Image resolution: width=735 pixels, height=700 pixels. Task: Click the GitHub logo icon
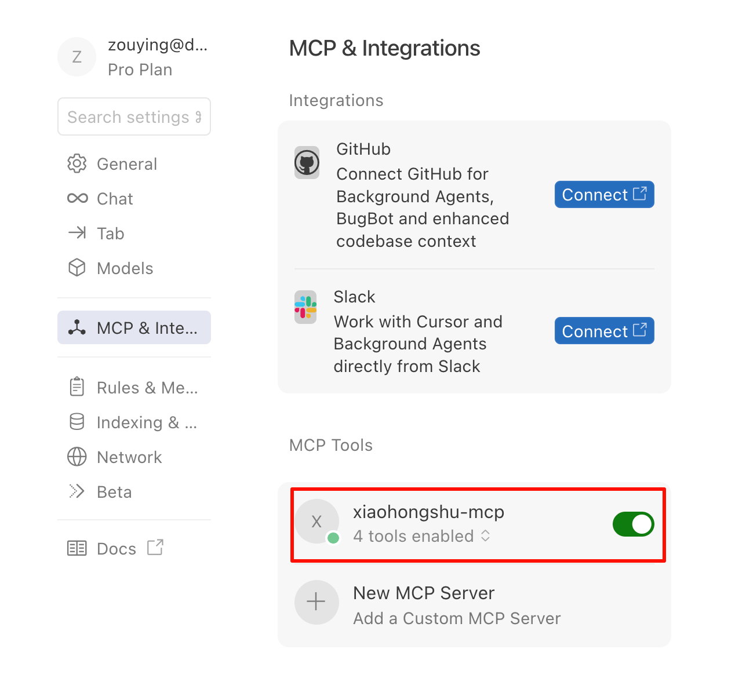(x=307, y=163)
